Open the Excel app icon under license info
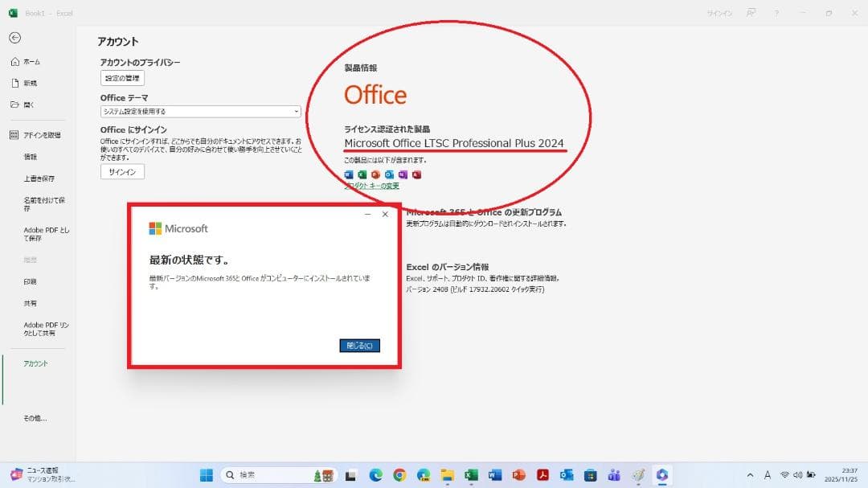 tap(362, 174)
